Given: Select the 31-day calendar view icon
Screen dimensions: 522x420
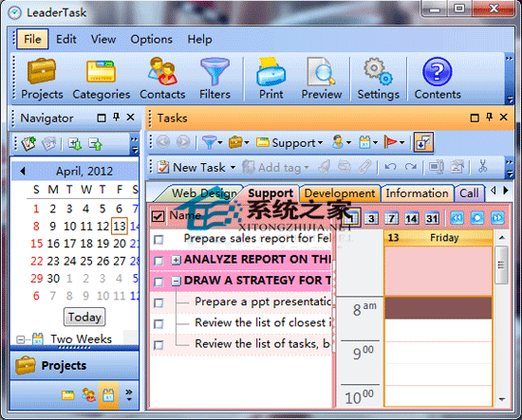Looking at the screenshot, I should coord(432,218).
